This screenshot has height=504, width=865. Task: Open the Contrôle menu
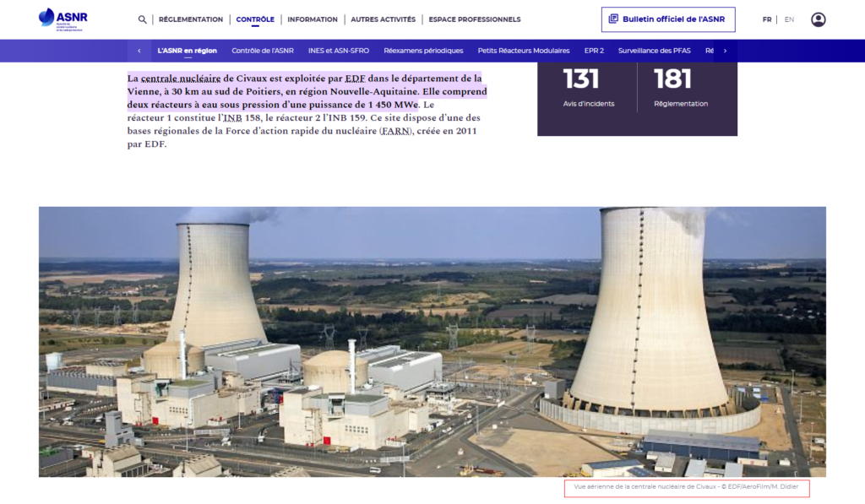pyautogui.click(x=255, y=19)
